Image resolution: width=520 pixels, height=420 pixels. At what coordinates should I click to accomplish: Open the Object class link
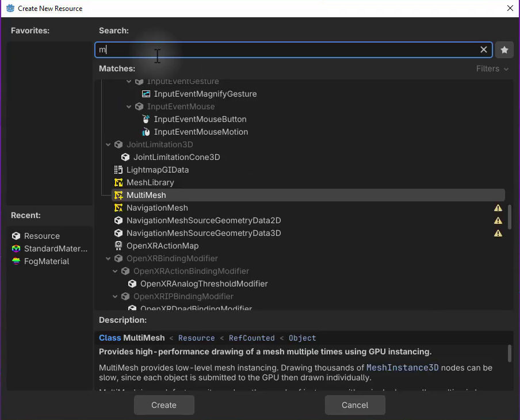(x=302, y=338)
